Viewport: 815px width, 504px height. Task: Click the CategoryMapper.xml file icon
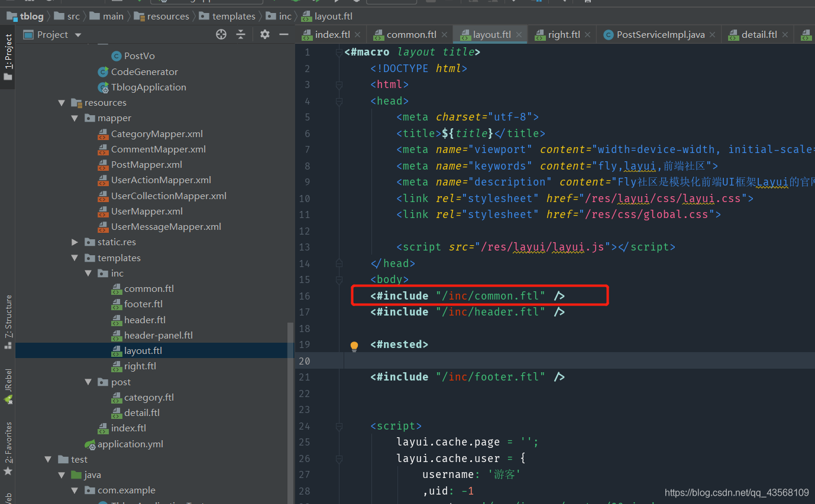103,134
